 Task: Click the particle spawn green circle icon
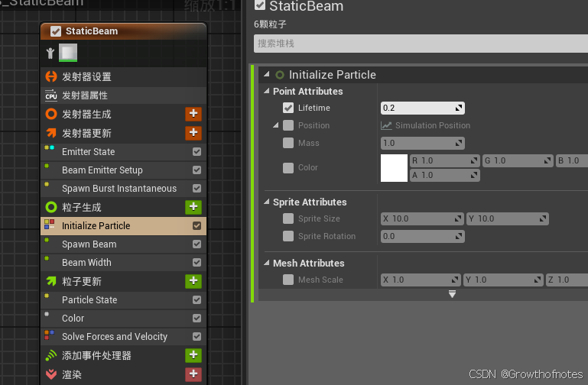pos(51,207)
